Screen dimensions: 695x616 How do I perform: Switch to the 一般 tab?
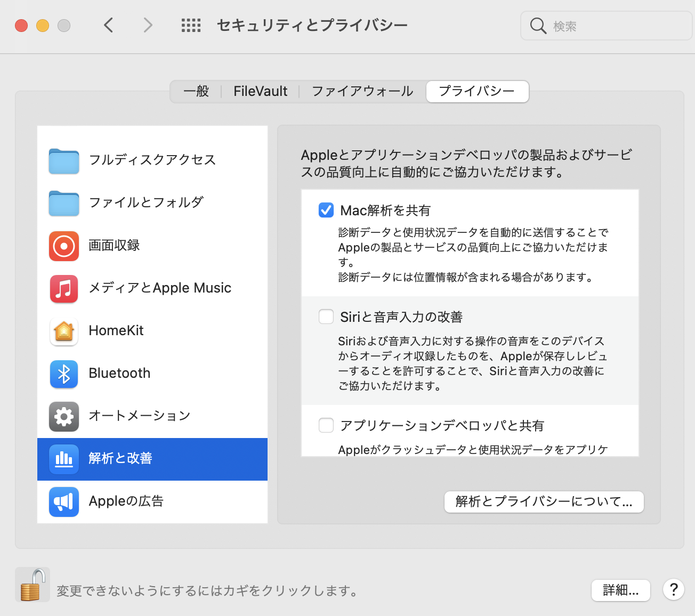(196, 91)
